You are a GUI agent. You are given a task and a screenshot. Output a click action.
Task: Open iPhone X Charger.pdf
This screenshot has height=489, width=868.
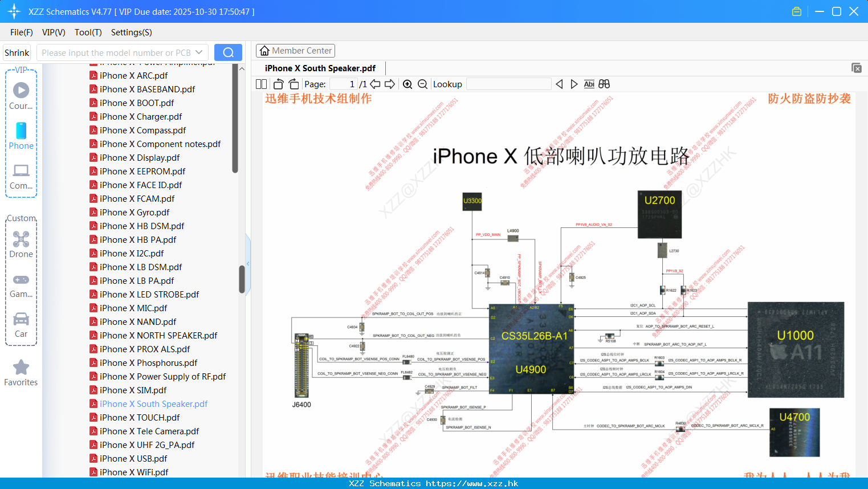click(x=141, y=116)
